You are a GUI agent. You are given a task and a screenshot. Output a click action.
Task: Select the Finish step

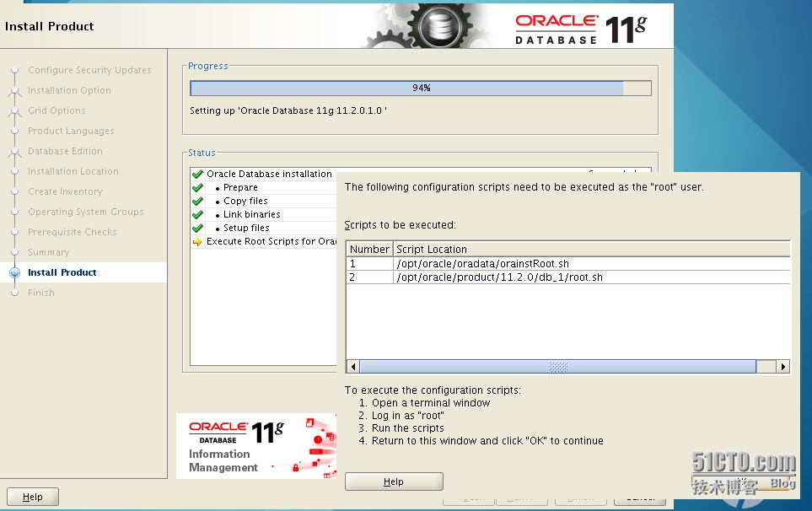[41, 293]
